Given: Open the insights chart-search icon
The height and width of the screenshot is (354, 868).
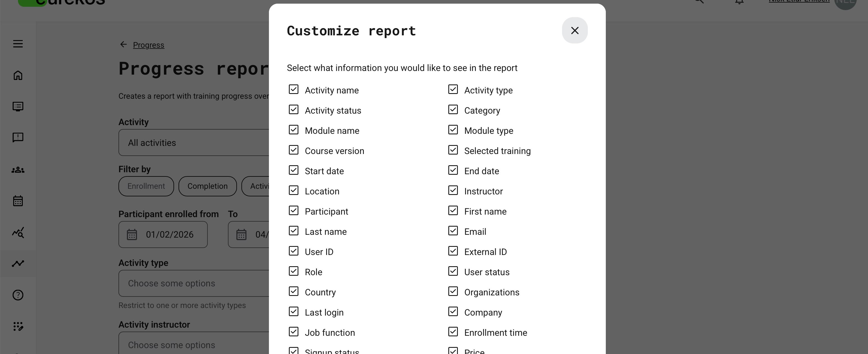Looking at the screenshot, I should [x=18, y=233].
